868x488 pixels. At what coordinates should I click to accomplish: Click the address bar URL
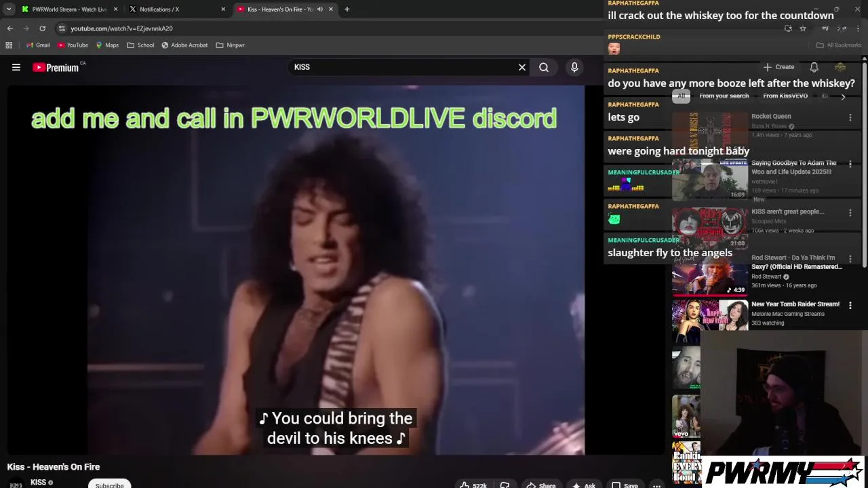click(122, 28)
